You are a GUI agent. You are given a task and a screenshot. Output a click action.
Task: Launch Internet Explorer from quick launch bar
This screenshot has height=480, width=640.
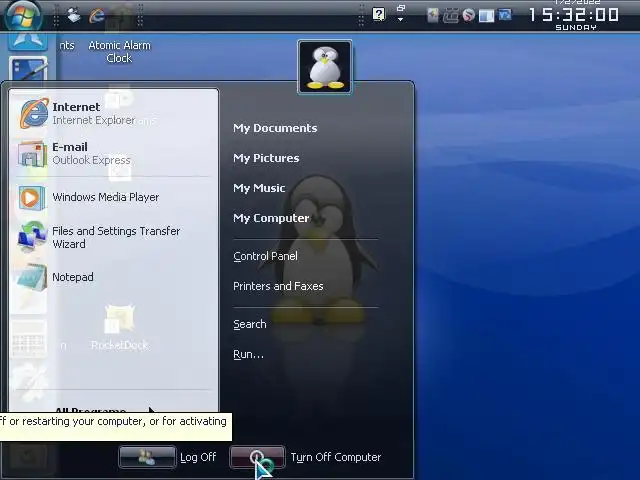click(x=97, y=16)
